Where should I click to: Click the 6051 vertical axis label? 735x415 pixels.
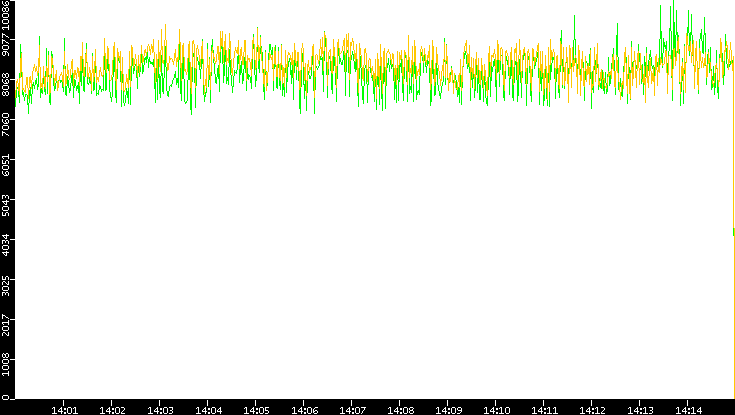(5, 165)
